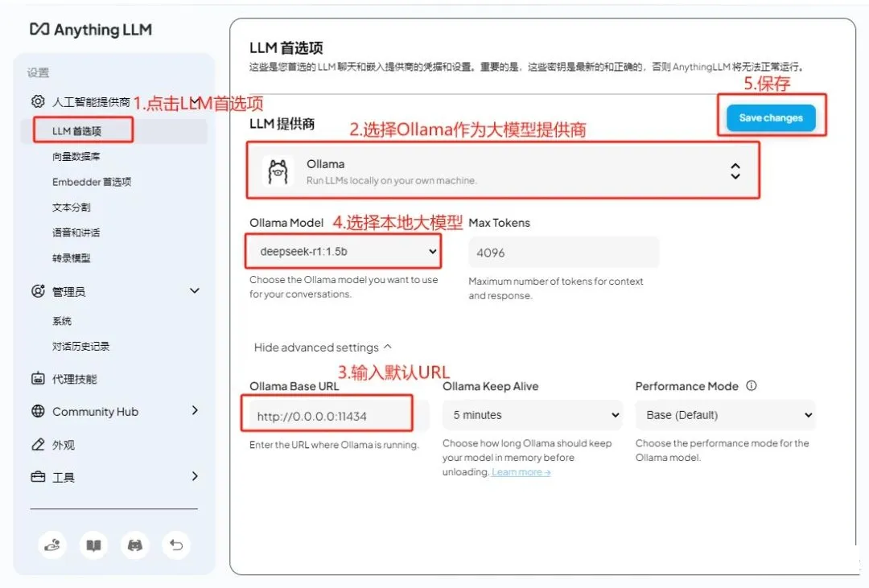Expand the Community Hub chevron
The image size is (869, 588).
195,411
